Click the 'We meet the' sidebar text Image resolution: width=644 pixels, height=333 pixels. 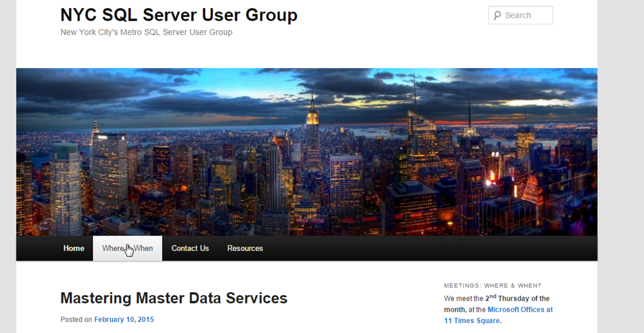point(464,299)
